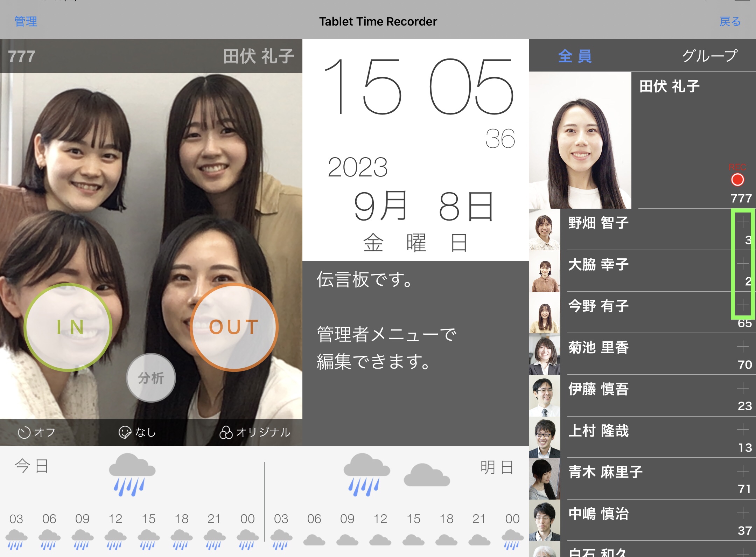Tap 戻る to go back
The image size is (756, 557).
[x=730, y=22]
